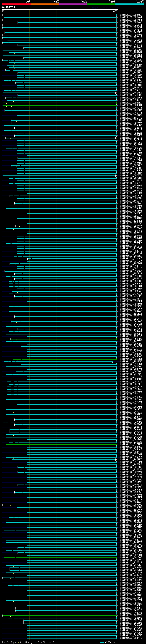Click label UniRef100_A8J287
Screen dimensions: 146x644
tap(131, 65)
